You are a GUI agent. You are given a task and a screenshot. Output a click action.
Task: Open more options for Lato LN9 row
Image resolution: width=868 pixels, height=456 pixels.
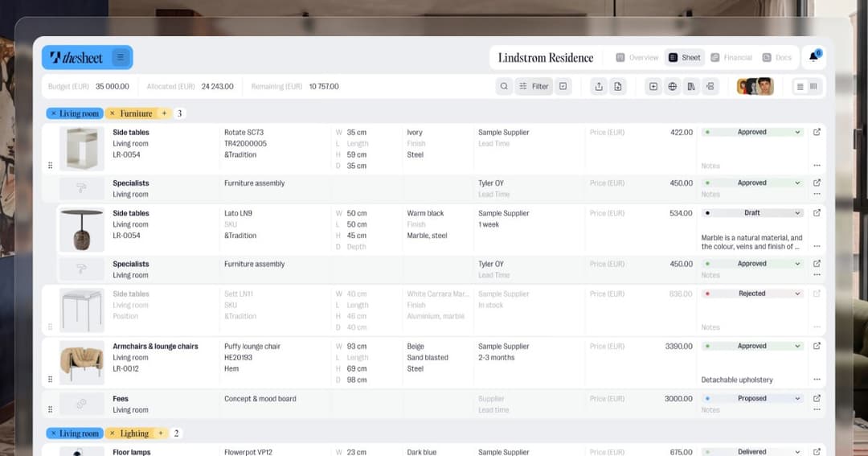tap(817, 247)
